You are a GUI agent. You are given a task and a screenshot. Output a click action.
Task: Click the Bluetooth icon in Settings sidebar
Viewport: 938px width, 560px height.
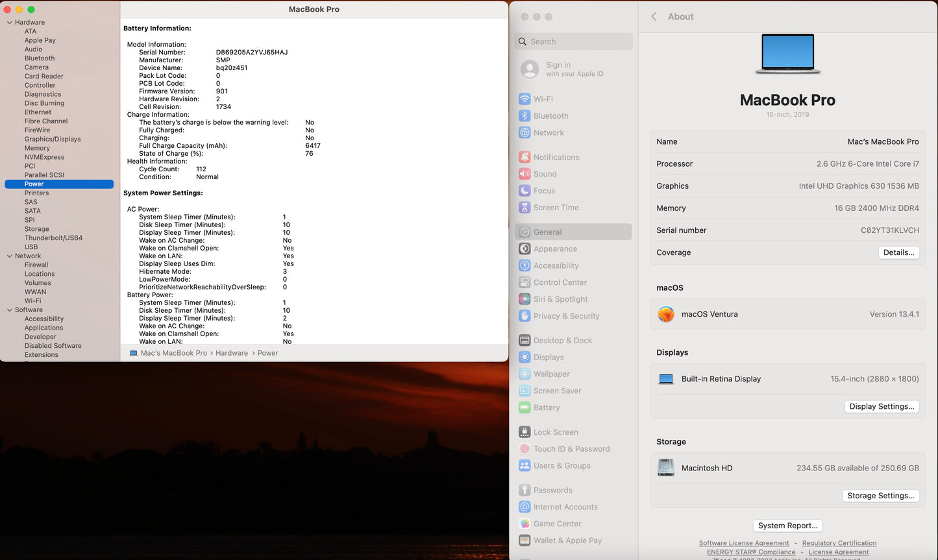525,116
